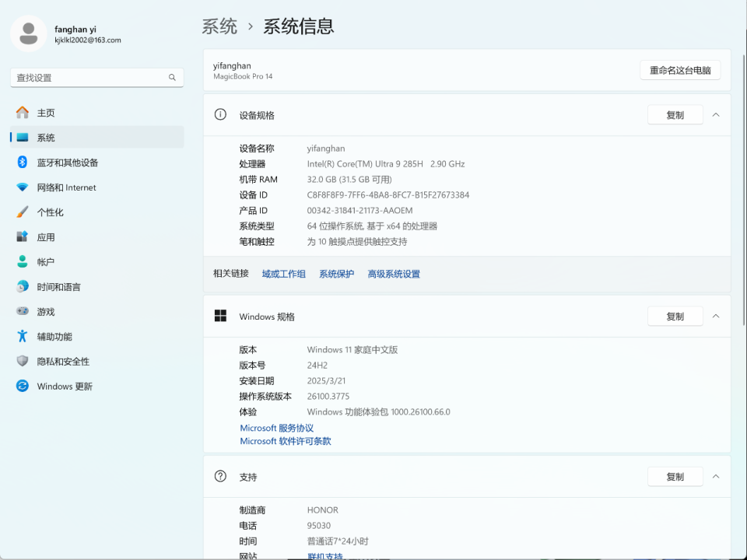Copy the Windows 规格 details
747x560 pixels.
click(675, 317)
